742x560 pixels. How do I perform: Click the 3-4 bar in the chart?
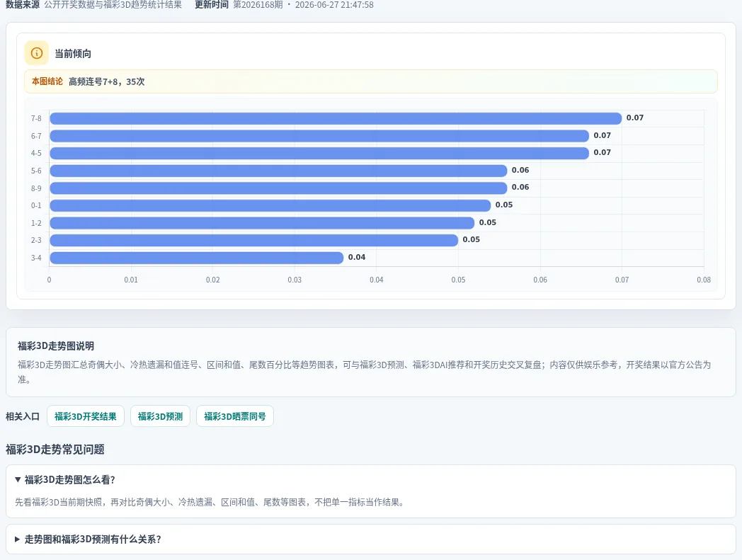point(196,258)
